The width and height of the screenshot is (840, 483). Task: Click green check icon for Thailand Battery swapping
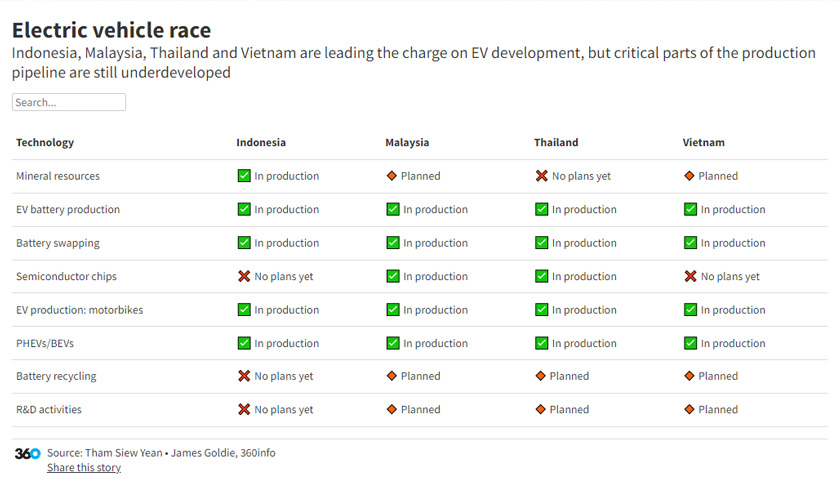coord(542,243)
